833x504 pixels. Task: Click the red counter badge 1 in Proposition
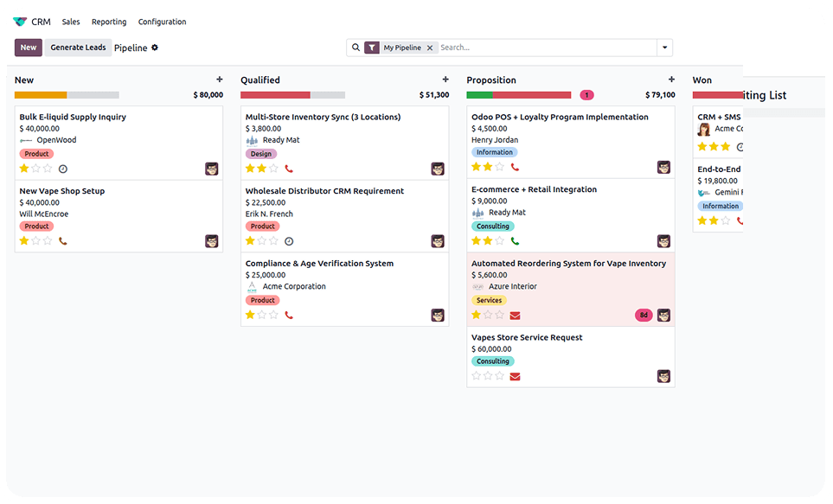tap(586, 95)
